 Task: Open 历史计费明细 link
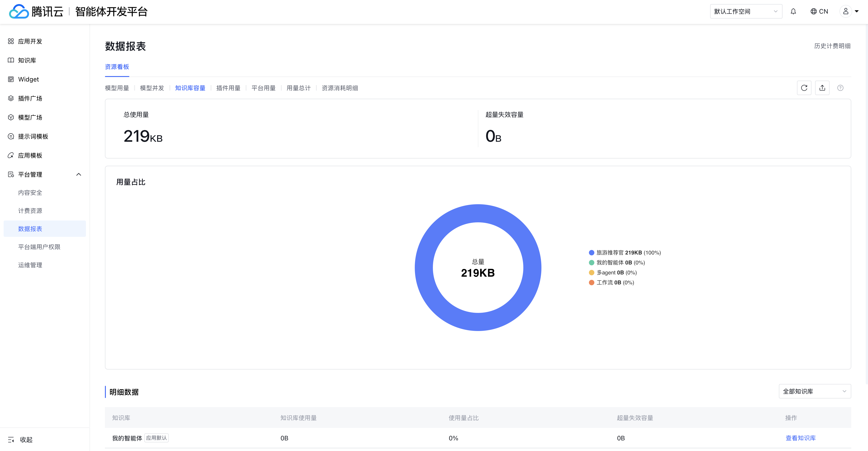tap(832, 46)
